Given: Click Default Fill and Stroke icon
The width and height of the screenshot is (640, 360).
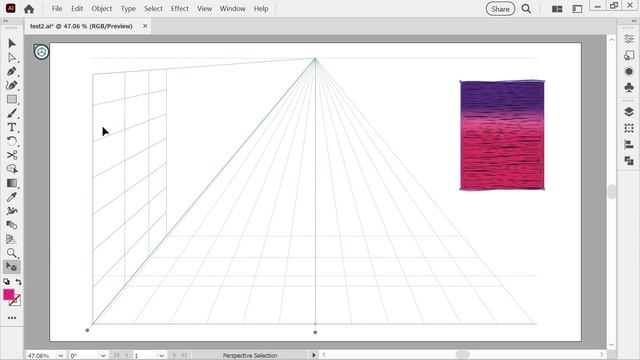Looking at the screenshot, I should [x=7, y=282].
